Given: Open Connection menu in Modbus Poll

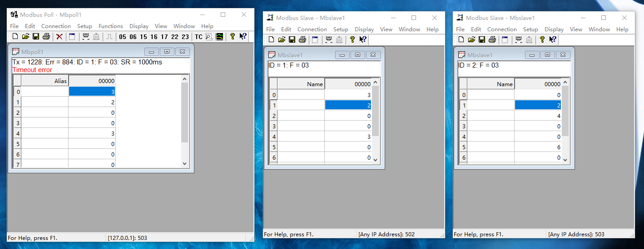Looking at the screenshot, I should click(x=56, y=26).
